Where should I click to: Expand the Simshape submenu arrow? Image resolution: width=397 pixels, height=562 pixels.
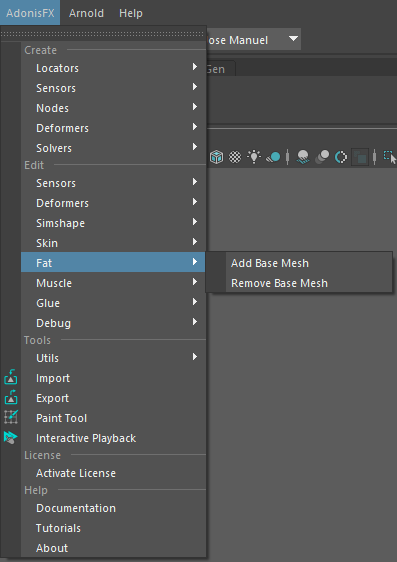tap(195, 222)
